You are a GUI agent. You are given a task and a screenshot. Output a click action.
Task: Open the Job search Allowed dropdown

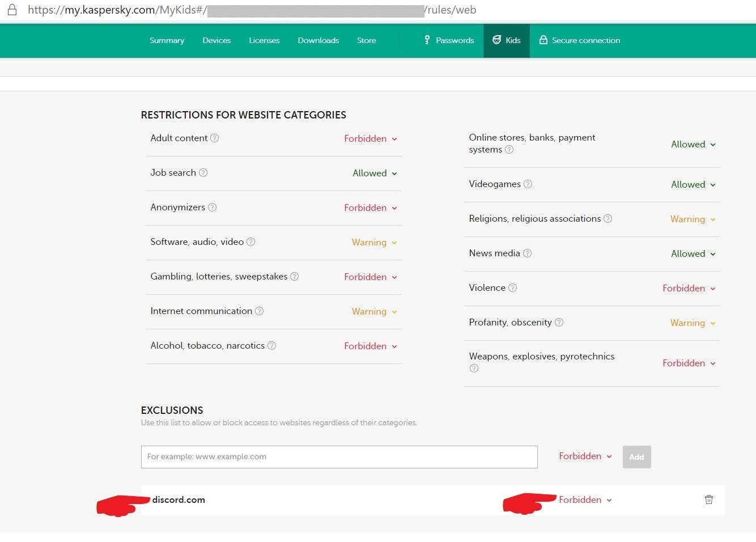tap(375, 173)
